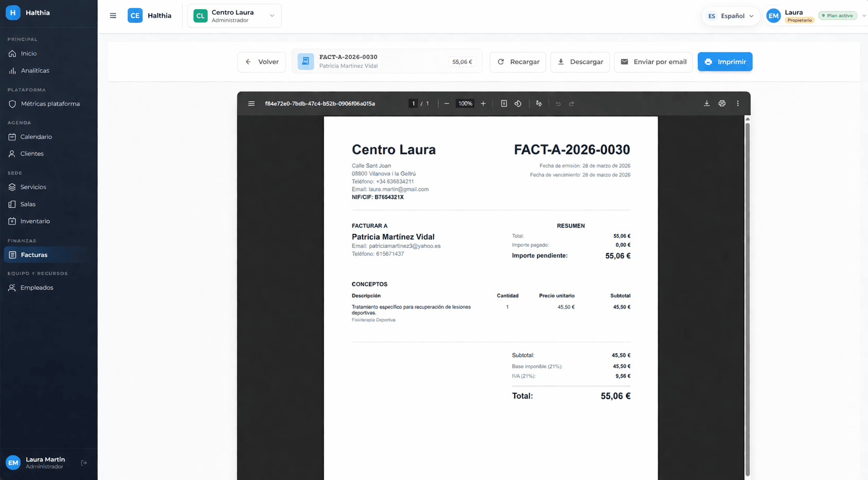Click the Imprimir button
Viewport: 868px width, 480px height.
pos(725,61)
